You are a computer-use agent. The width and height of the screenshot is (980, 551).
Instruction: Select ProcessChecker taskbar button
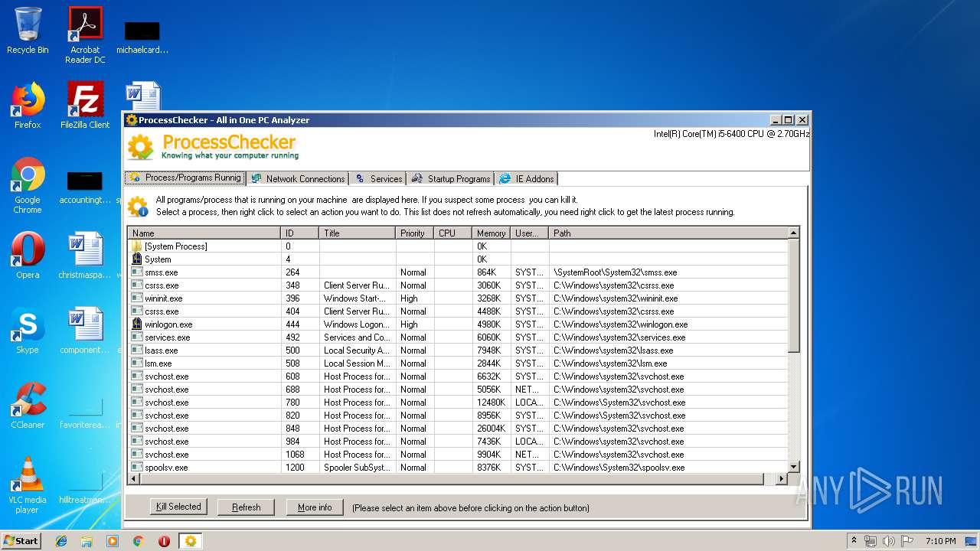191,541
